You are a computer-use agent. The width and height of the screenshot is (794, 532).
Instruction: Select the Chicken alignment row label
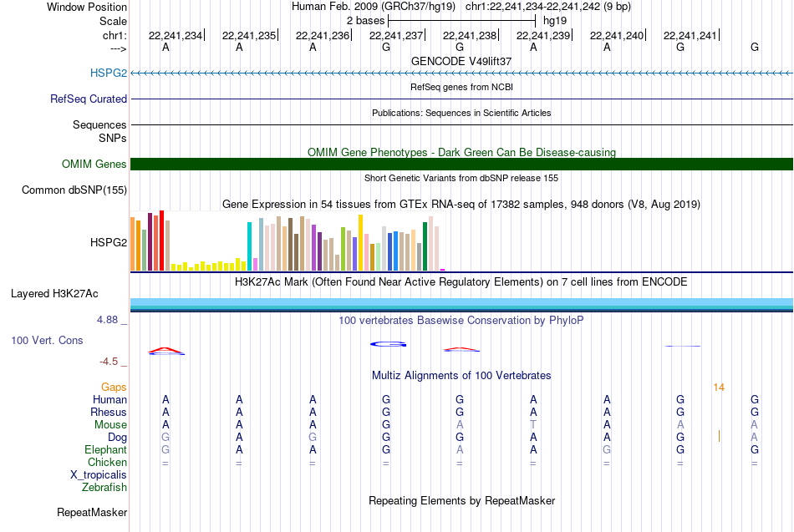(x=107, y=462)
